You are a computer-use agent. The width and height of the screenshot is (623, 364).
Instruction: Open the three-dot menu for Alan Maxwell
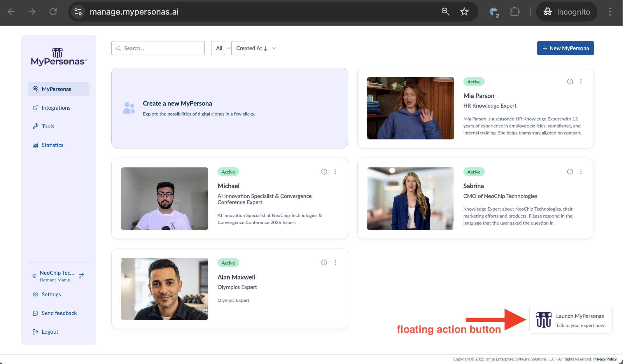click(335, 262)
